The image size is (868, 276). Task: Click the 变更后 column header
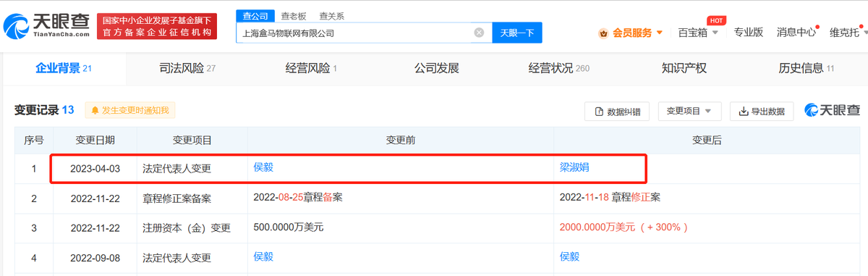(x=707, y=141)
